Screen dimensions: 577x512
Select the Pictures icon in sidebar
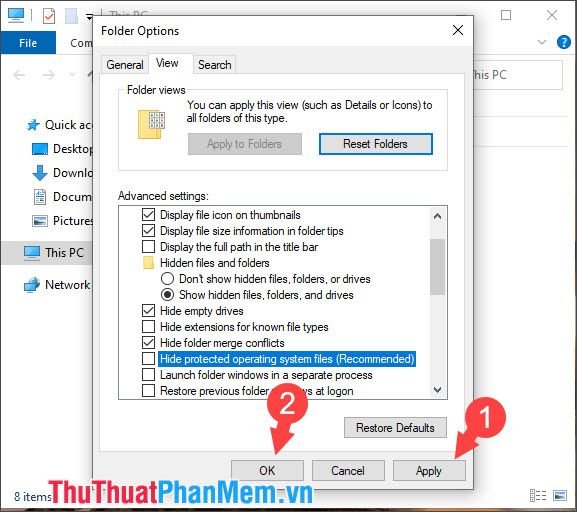[x=40, y=221]
